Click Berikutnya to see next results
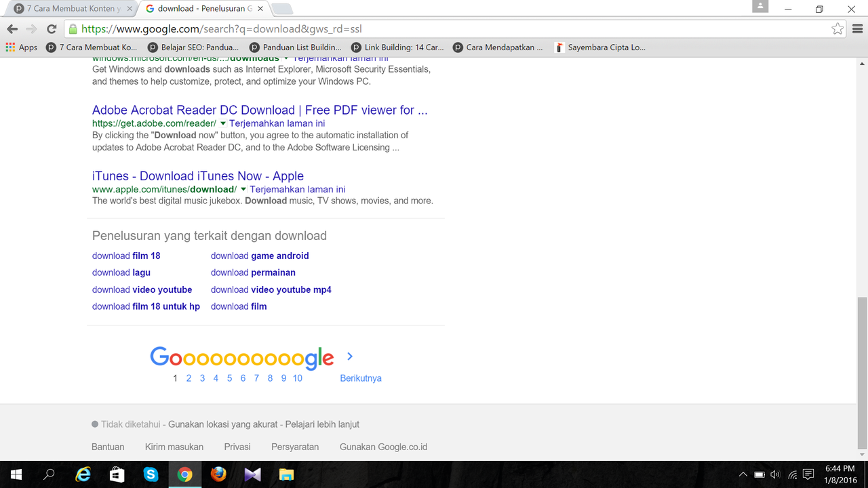This screenshot has height=488, width=868. 361,378
